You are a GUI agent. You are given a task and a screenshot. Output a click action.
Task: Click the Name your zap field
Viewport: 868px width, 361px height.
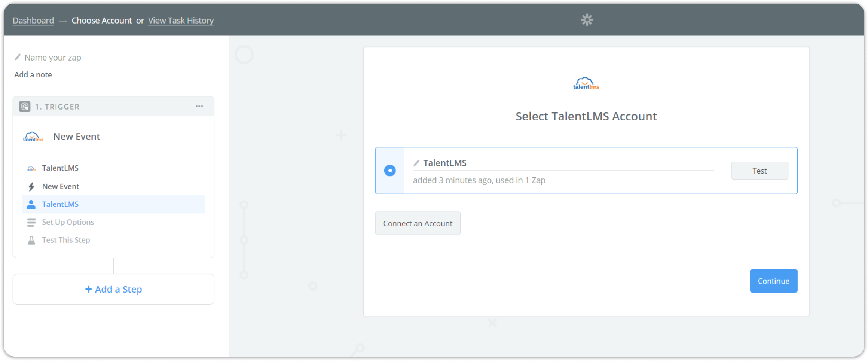tap(120, 58)
